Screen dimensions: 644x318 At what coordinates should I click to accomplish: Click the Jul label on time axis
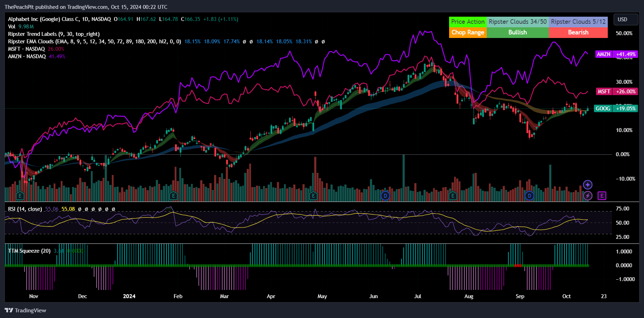click(x=418, y=296)
